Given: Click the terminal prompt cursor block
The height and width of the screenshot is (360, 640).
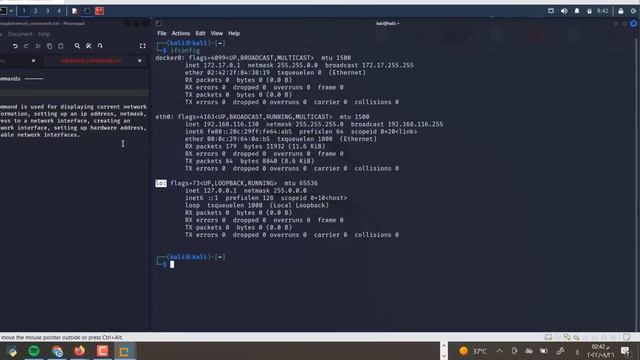Looking at the screenshot, I should pos(172,264).
